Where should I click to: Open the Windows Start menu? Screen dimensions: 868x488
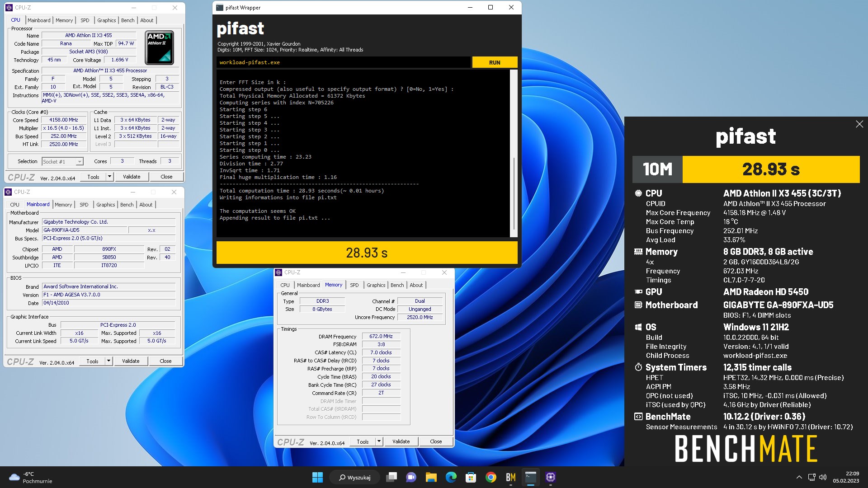pyautogui.click(x=317, y=477)
